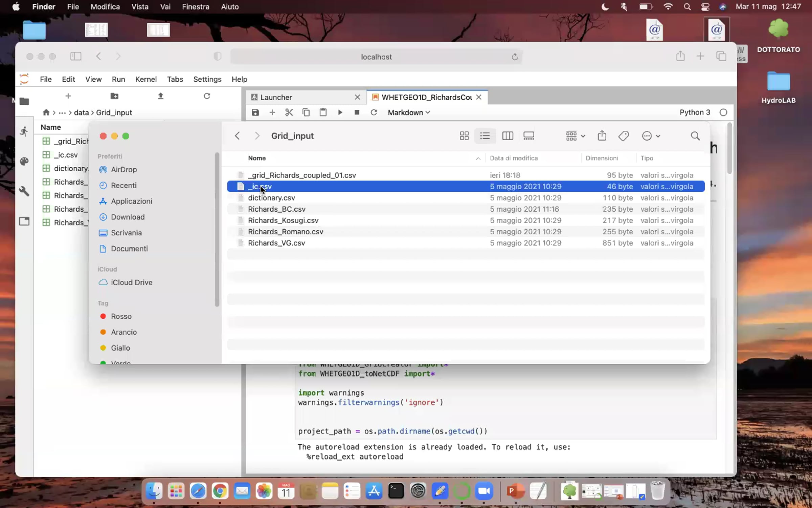Go back in the Finder window

tap(237, 136)
